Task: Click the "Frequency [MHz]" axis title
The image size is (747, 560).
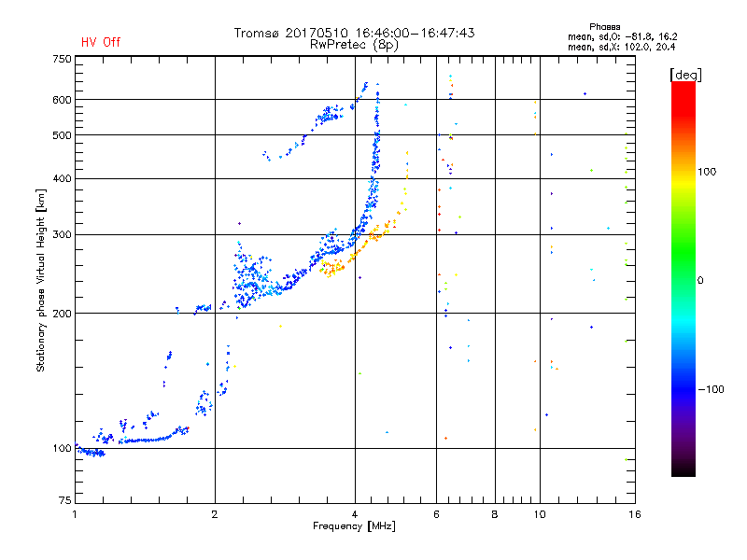Action: coord(354,526)
